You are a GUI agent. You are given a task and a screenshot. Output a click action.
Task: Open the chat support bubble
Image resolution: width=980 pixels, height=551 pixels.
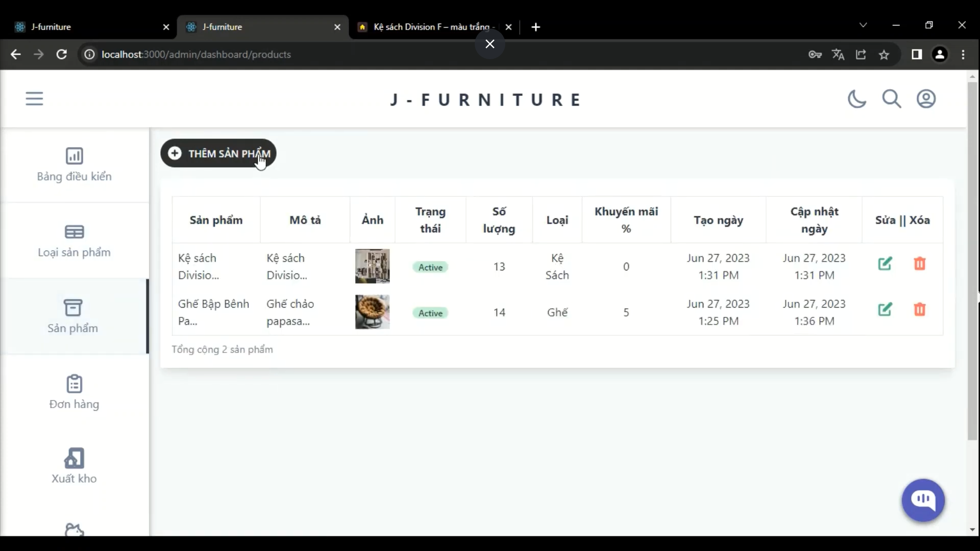(923, 500)
